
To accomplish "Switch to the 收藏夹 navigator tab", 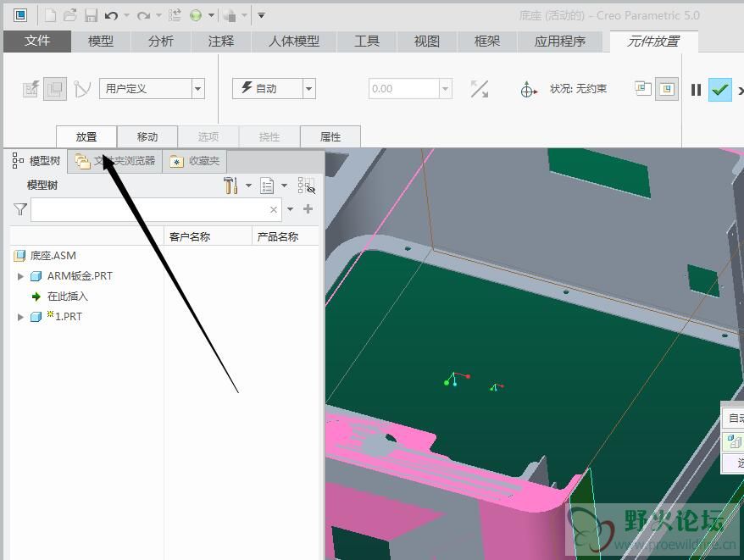I will (x=195, y=161).
